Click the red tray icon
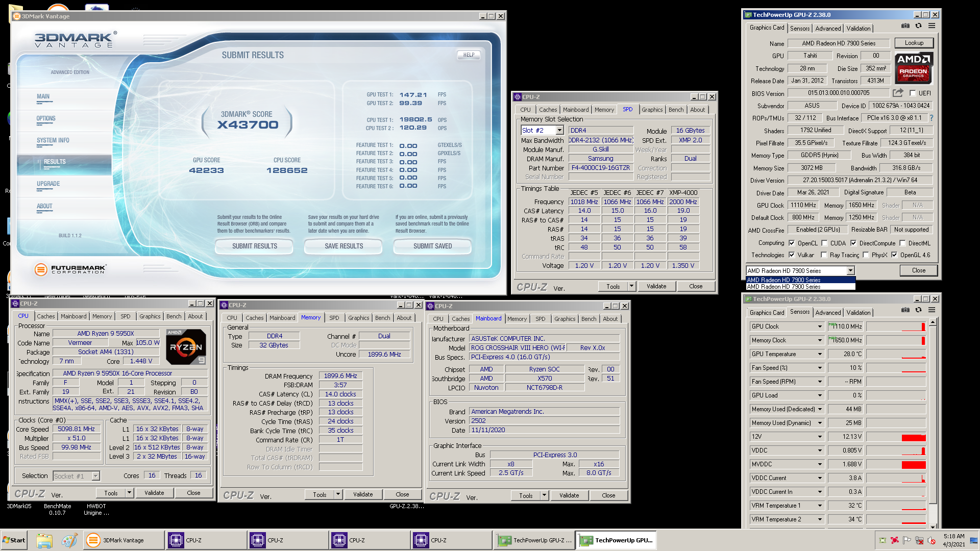The width and height of the screenshot is (980, 551). coord(895,540)
